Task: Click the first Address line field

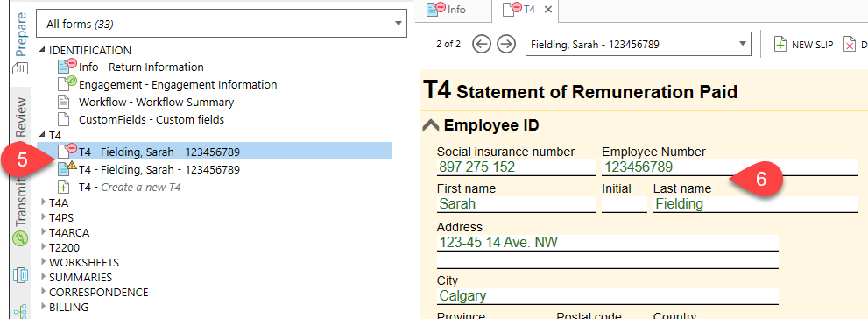Action: 607,243
